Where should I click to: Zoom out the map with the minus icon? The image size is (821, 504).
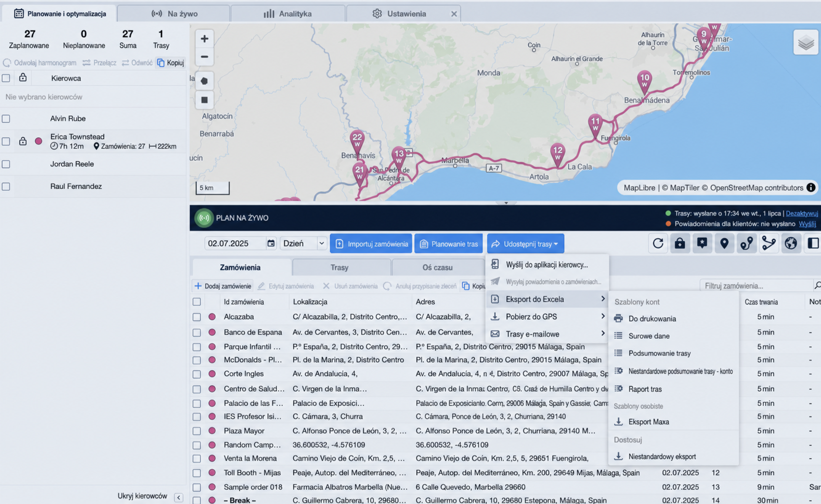(204, 57)
